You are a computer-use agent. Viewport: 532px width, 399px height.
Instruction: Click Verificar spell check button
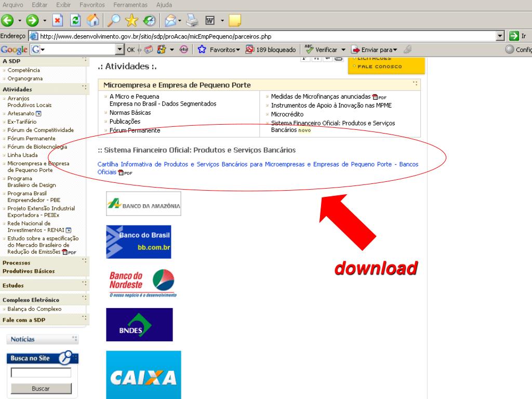321,49
